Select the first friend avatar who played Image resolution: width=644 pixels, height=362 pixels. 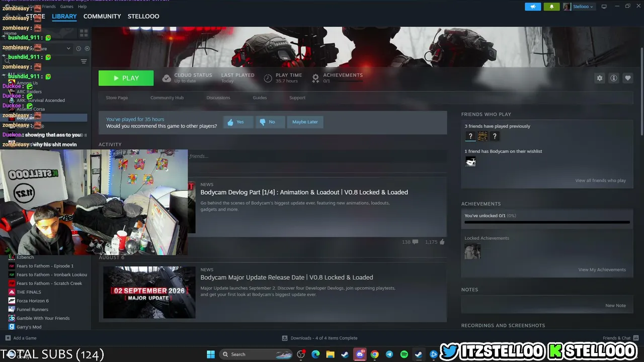[470, 136]
